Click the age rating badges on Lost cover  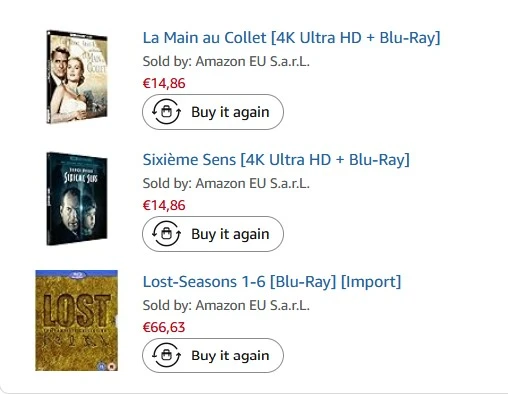pyautogui.click(x=107, y=366)
